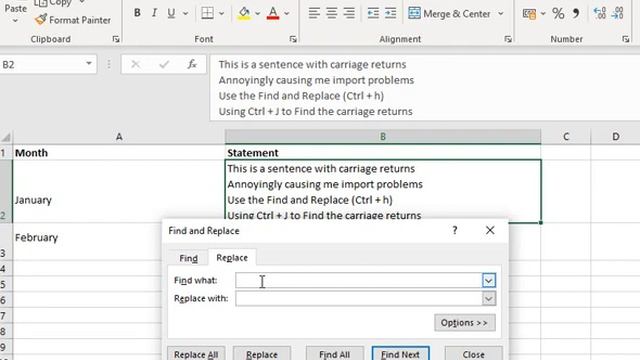Click the Find Next button

pyautogui.click(x=400, y=353)
